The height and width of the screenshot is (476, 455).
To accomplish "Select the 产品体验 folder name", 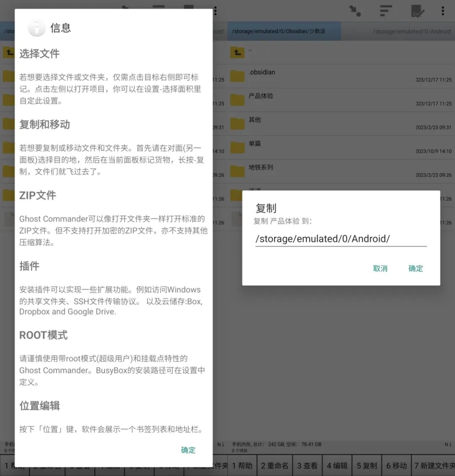I will click(261, 96).
